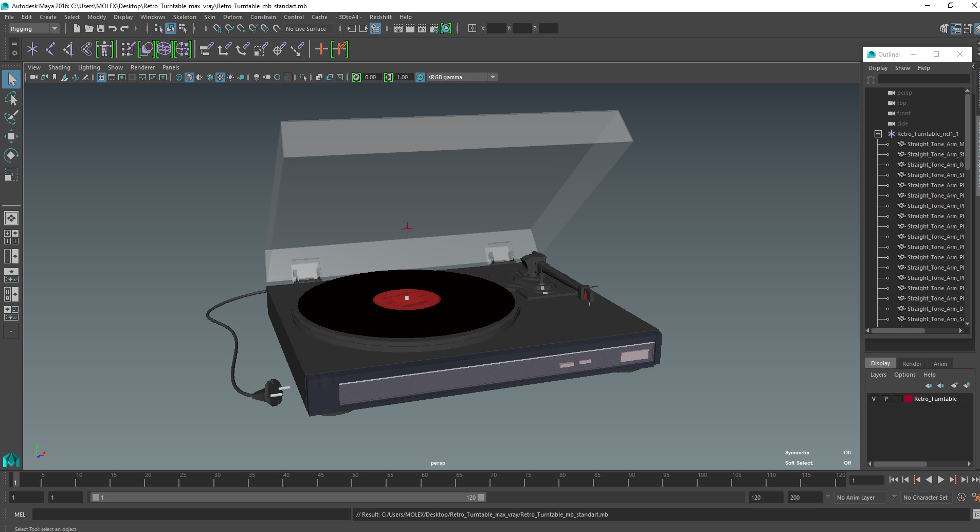Play the animation forwards
This screenshot has height=532, width=980.
pyautogui.click(x=940, y=480)
